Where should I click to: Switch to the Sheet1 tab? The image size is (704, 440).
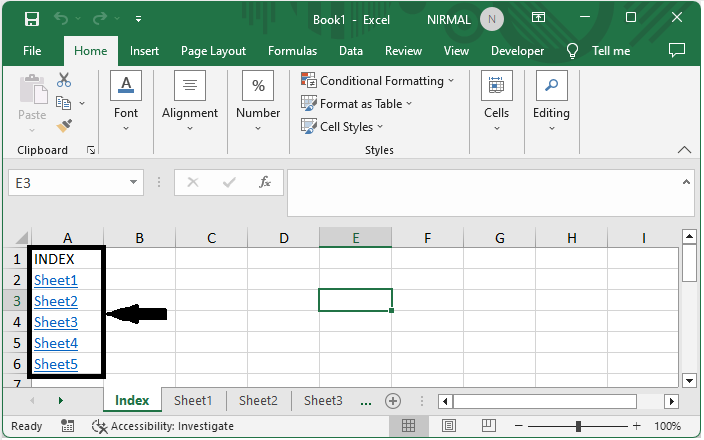[193, 400]
